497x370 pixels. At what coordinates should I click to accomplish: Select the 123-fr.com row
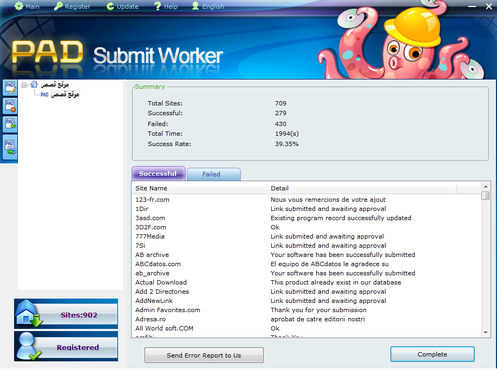(307, 200)
